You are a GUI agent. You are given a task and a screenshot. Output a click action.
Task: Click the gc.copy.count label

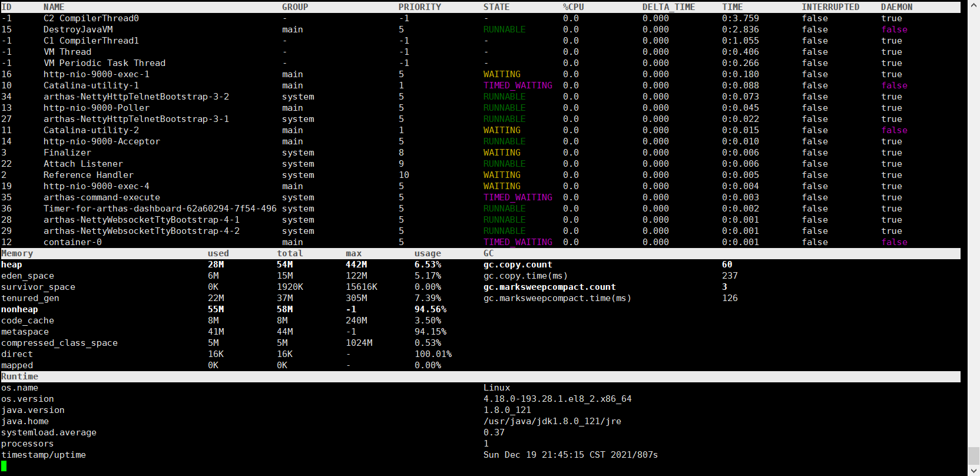coord(518,265)
